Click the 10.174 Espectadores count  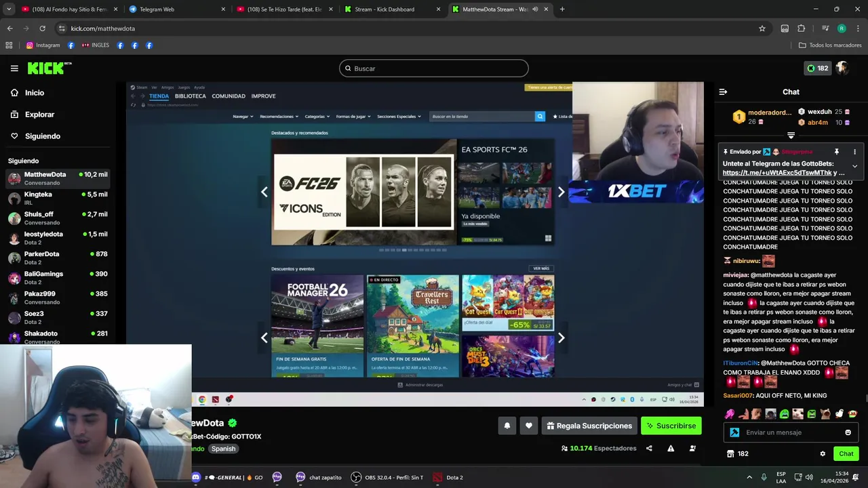(599, 448)
